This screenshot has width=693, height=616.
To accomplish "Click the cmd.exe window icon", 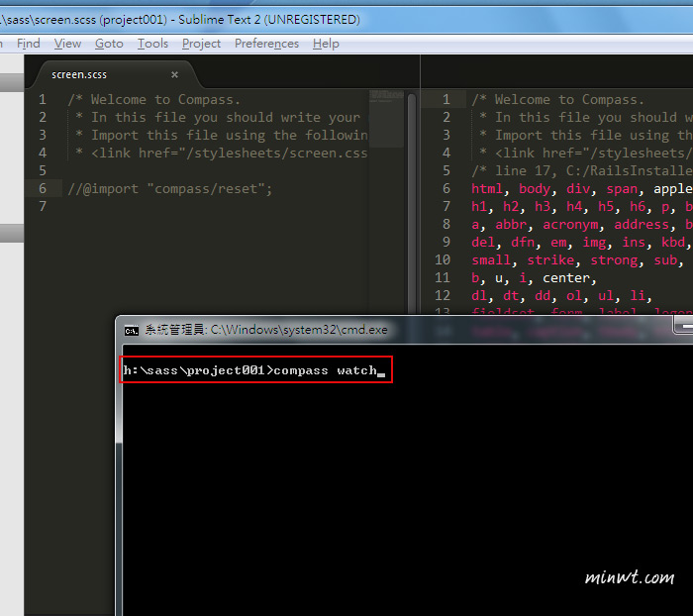I will [132, 331].
